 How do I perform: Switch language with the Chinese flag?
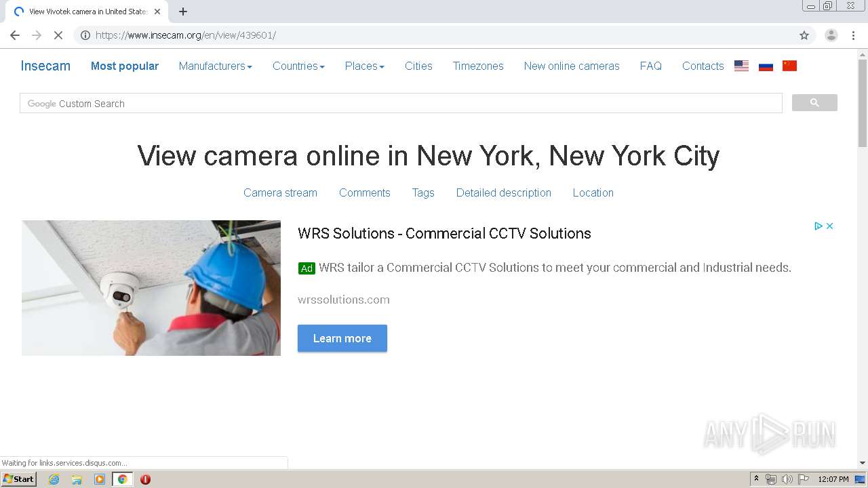pos(789,66)
